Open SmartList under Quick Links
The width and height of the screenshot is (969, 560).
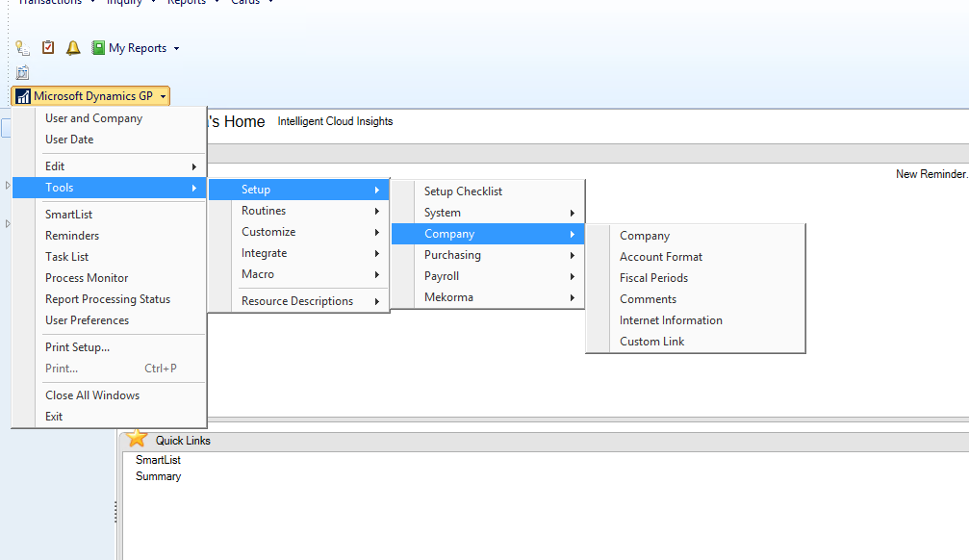click(x=158, y=460)
